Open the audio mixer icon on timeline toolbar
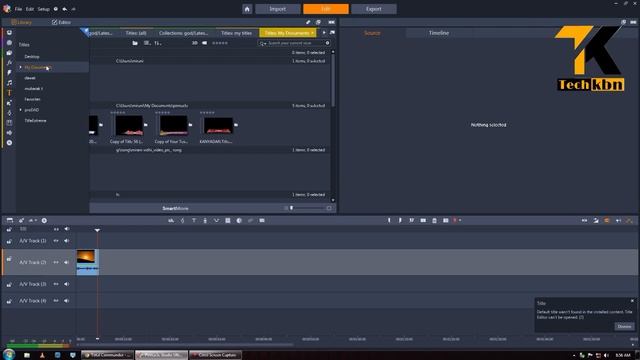Screen dimensions: 640x360 point(171,220)
